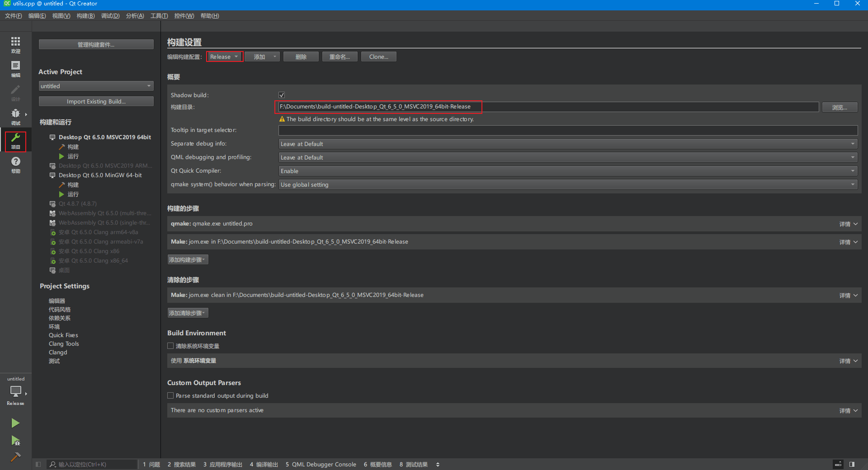Open QML debugging and profiling dropdown

tap(568, 157)
